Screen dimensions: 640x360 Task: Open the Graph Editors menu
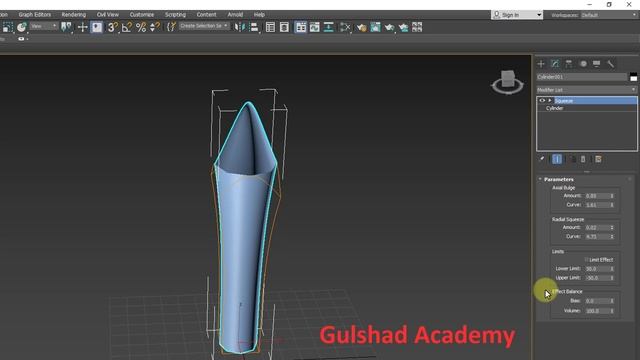pos(35,15)
